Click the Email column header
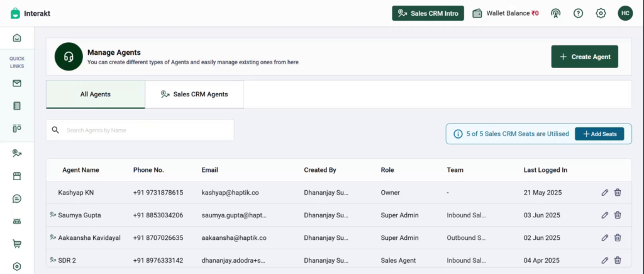This screenshot has height=274, width=644. click(x=209, y=170)
